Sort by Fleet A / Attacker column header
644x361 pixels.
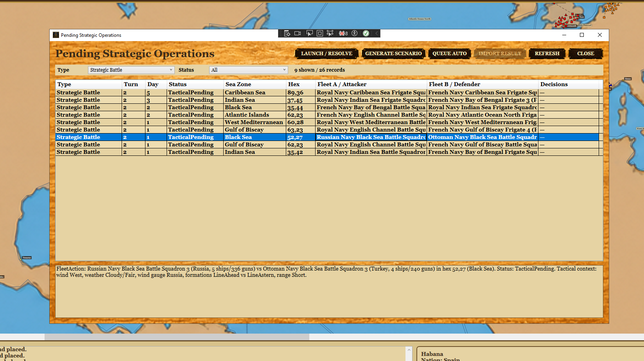371,84
